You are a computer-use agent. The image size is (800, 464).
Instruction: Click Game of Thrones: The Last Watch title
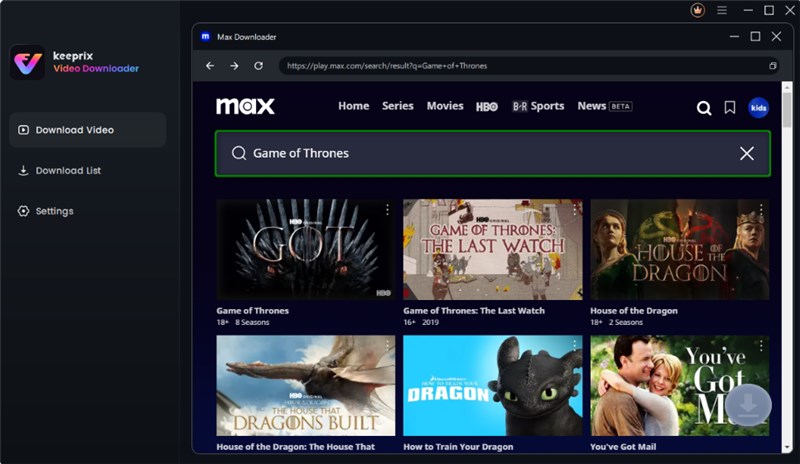pyautogui.click(x=474, y=310)
